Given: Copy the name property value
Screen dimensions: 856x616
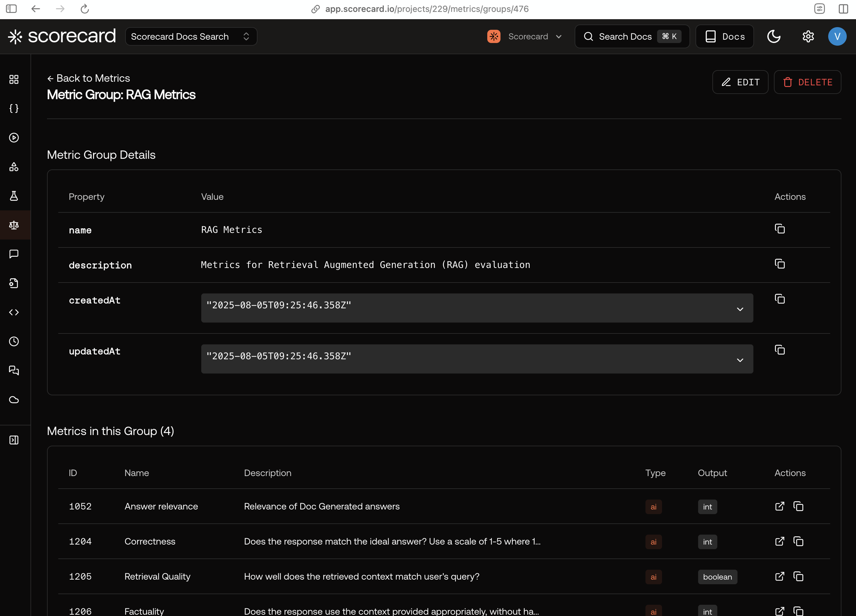Looking at the screenshot, I should (x=780, y=229).
